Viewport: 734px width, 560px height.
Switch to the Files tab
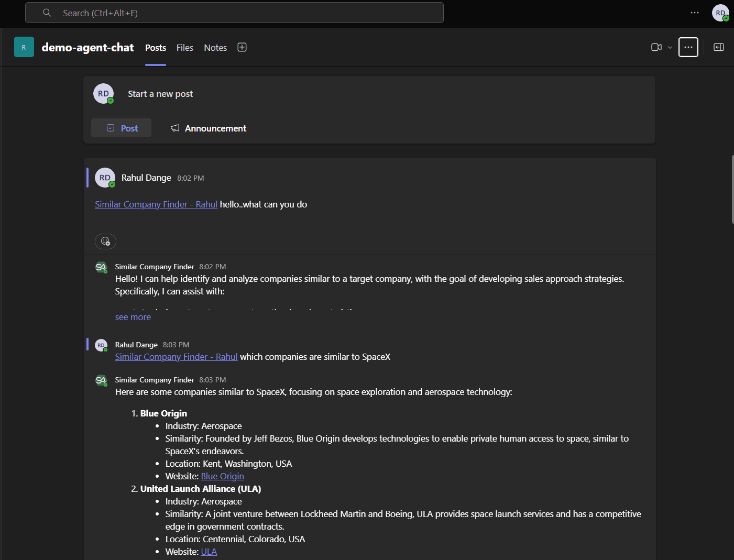click(x=185, y=48)
